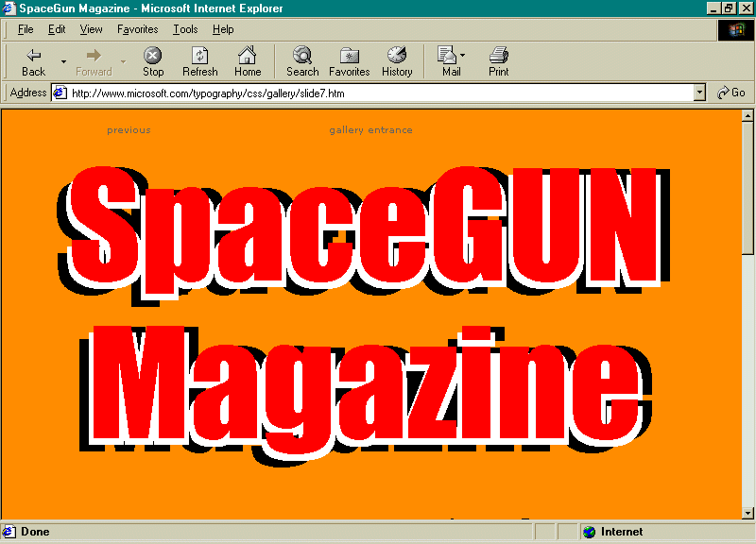Click the Go button next to the address bar
The width and height of the screenshot is (756, 544).
(730, 93)
